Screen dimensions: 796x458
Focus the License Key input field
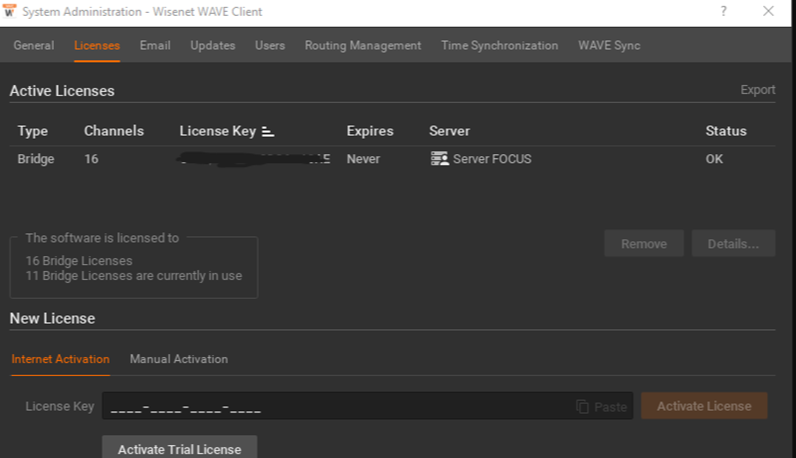tap(368, 406)
